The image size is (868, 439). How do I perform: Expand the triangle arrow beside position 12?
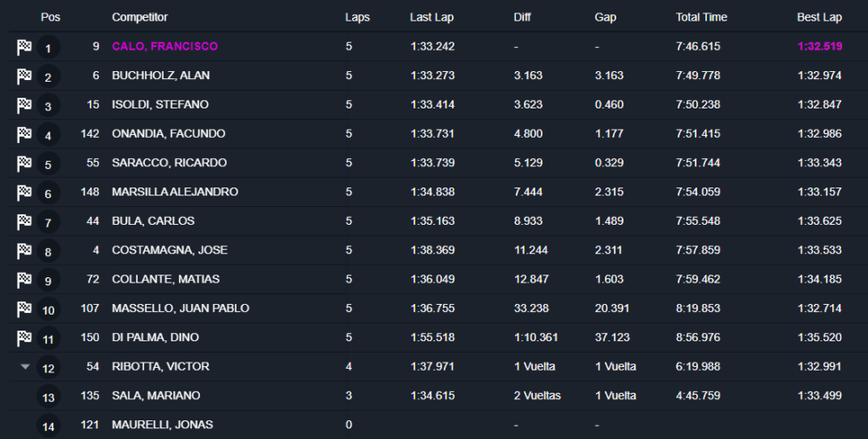(x=25, y=366)
